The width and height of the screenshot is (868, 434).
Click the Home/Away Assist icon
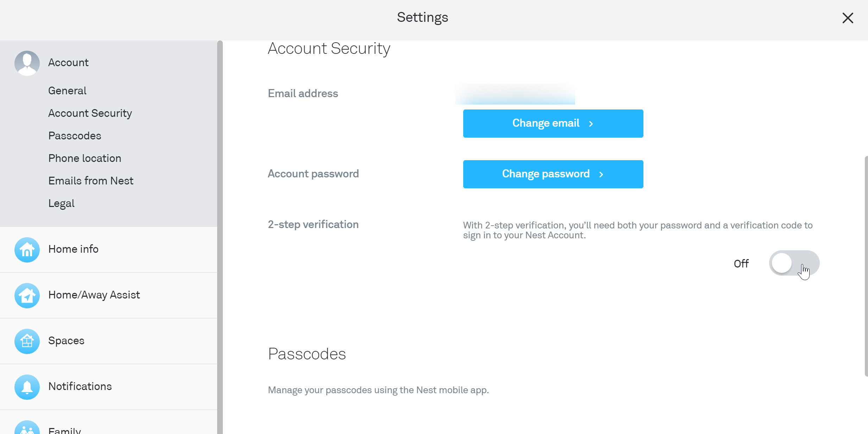tap(27, 296)
